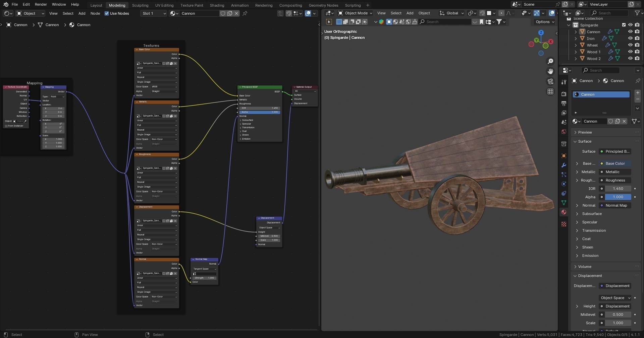
Task: Open the Slot 1 dropdown
Action: click(x=154, y=13)
